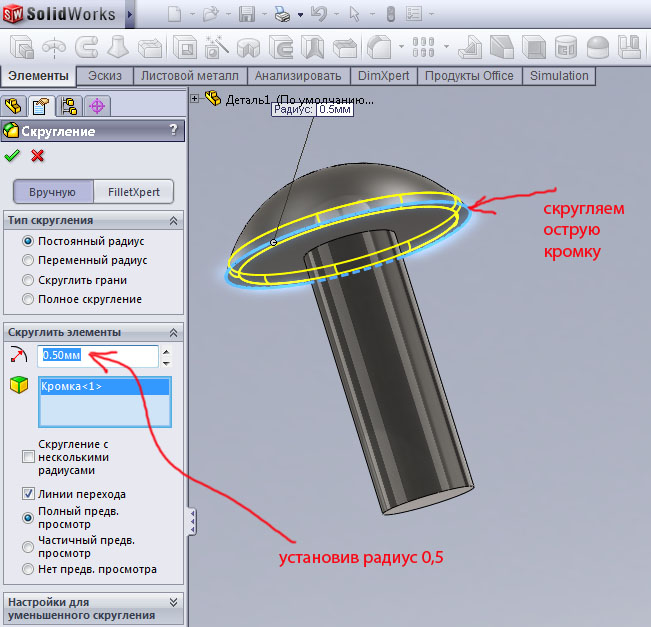Open the FeatureManager design tree tab
This screenshot has width=651, height=627.
click(x=14, y=106)
